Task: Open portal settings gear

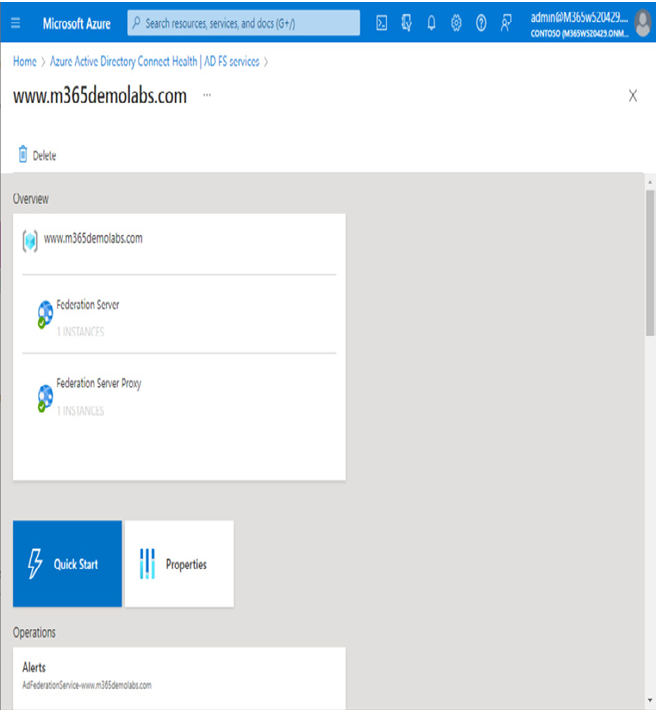Action: pos(456,23)
